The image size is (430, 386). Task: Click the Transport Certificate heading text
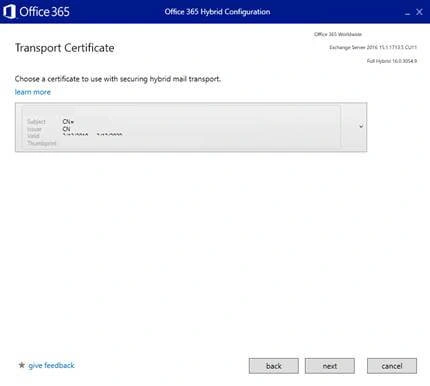(x=65, y=48)
